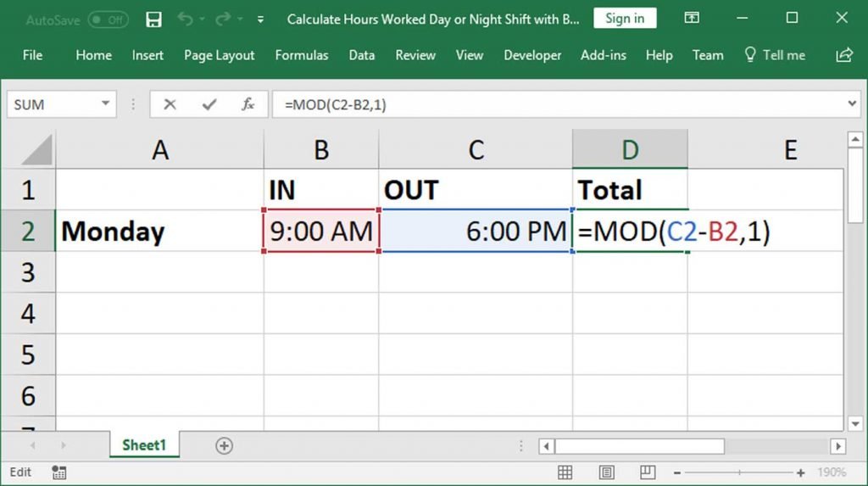This screenshot has height=486, width=868.
Task: Open Customize Quick Access Toolbar dropdown
Action: coord(260,19)
